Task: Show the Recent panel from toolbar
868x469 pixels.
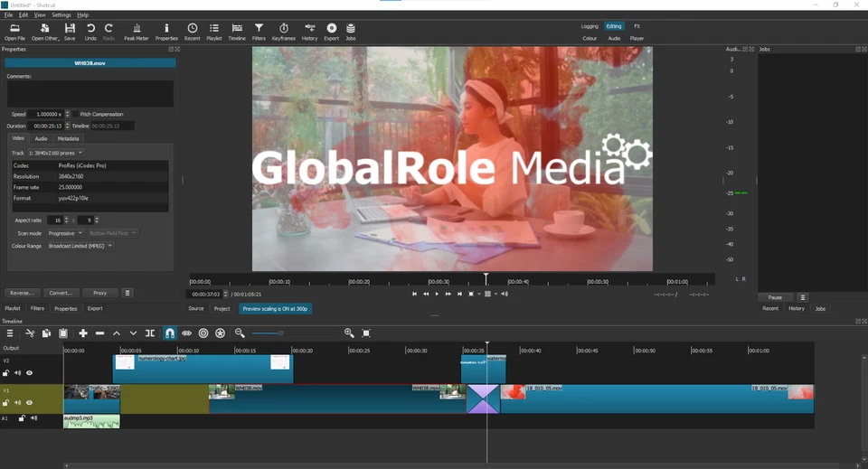Action: click(x=192, y=32)
